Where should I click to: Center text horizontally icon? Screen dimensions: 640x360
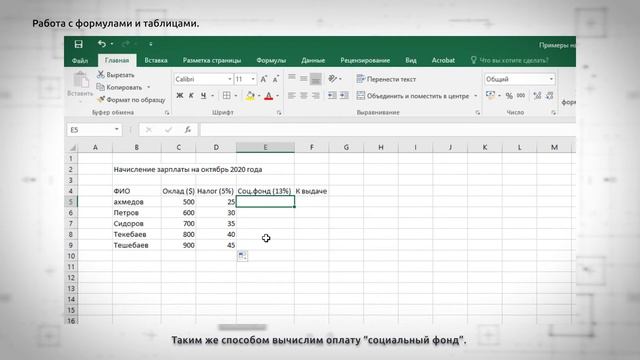click(x=304, y=96)
